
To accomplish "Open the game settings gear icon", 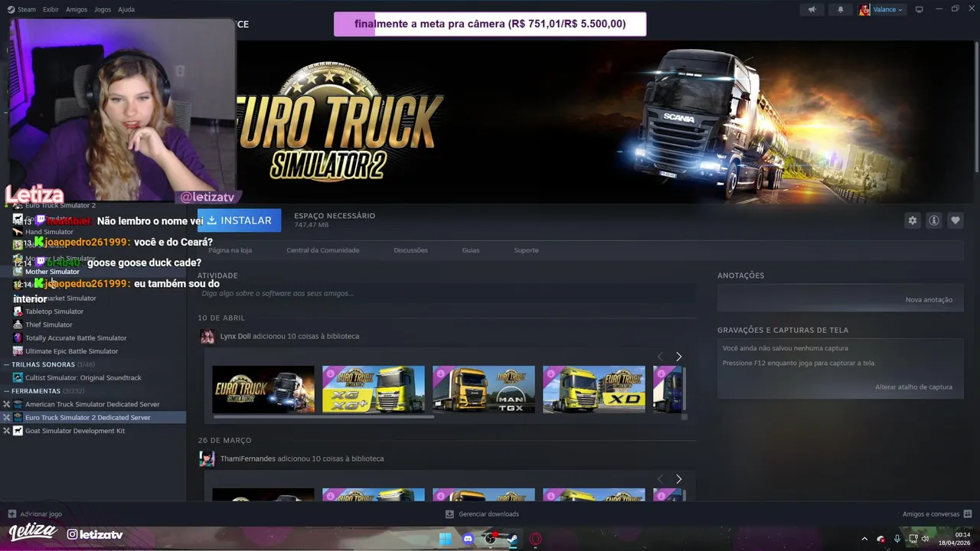I will coord(912,220).
